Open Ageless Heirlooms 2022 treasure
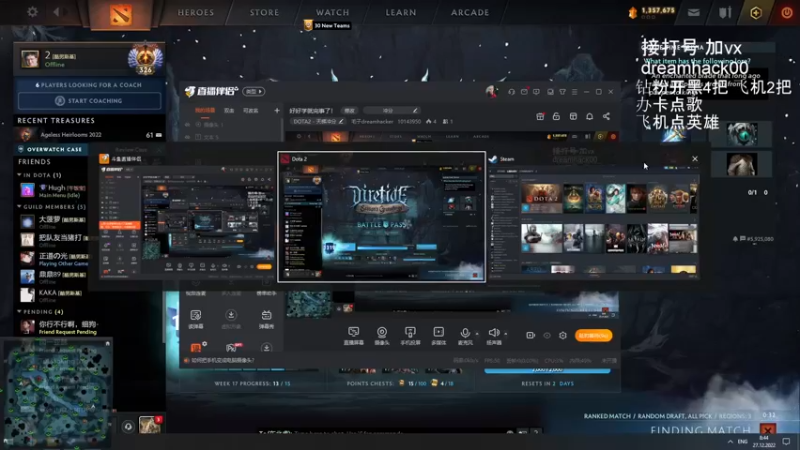Screen dimensions: 800x450 click(90, 135)
